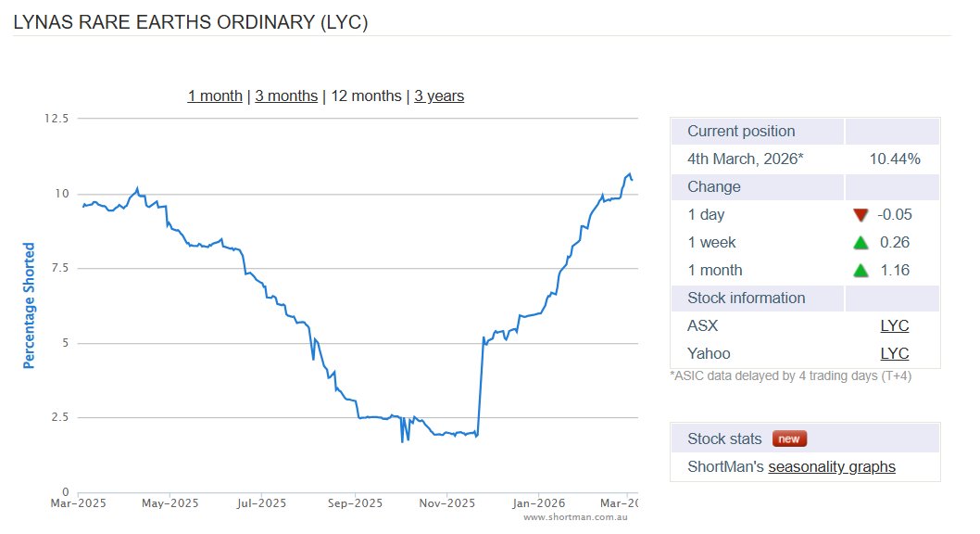
Task: Open the 1 month chart view
Action: pyautogui.click(x=215, y=95)
